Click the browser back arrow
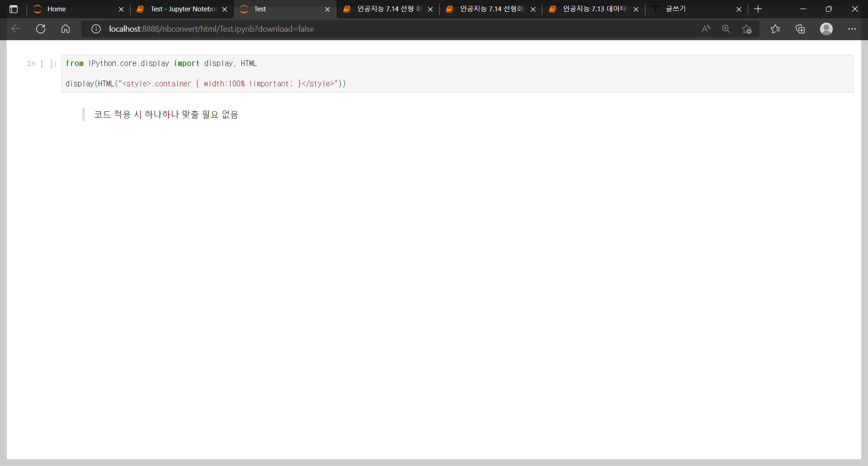 tap(16, 29)
